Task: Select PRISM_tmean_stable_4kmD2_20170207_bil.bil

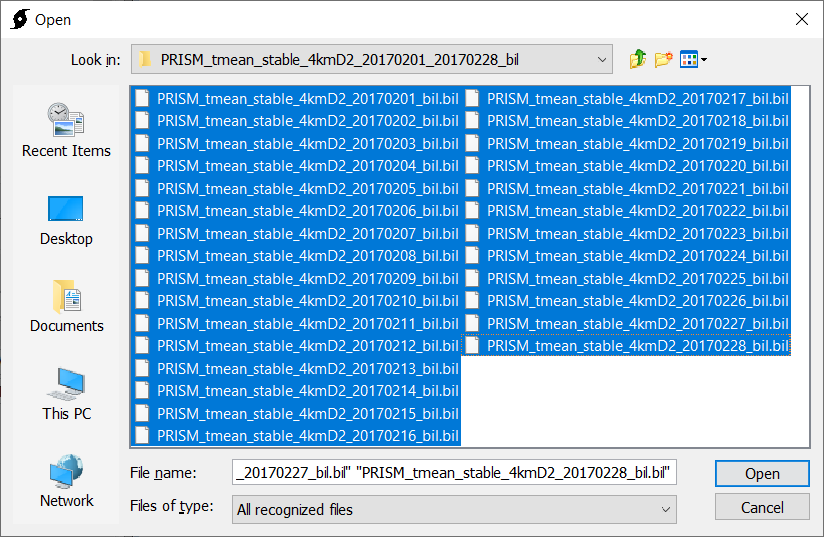Action: [x=297, y=233]
